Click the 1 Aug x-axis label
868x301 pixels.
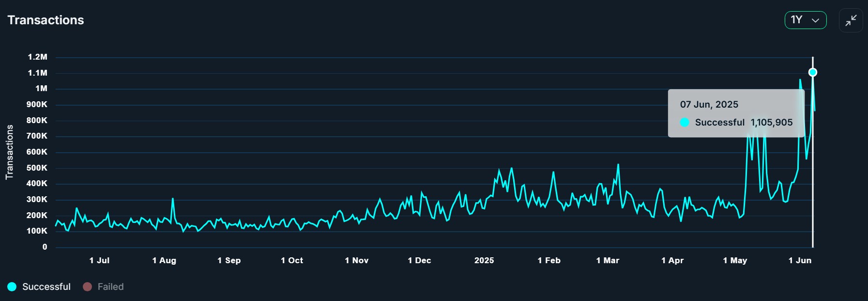point(164,260)
